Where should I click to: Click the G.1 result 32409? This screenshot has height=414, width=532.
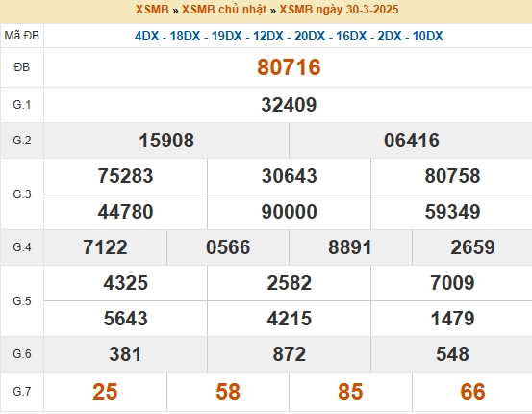pyautogui.click(x=289, y=105)
